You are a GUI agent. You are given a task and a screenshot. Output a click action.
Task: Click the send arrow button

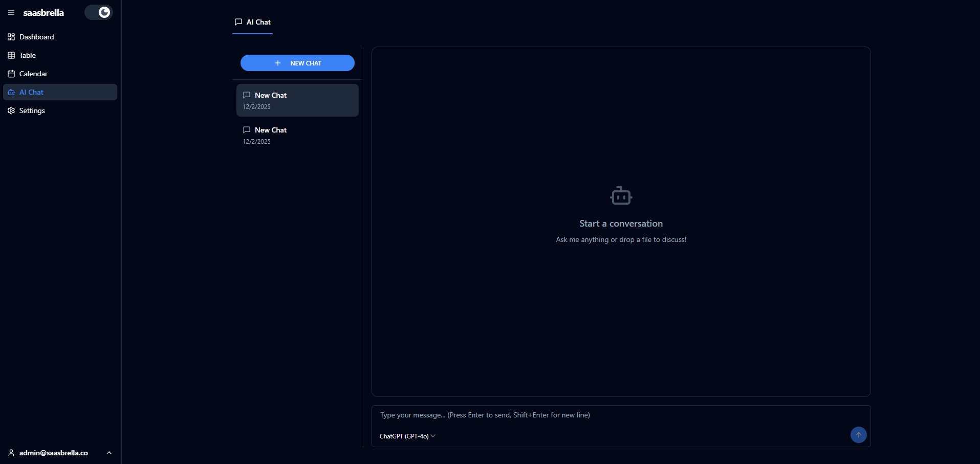coord(858,435)
